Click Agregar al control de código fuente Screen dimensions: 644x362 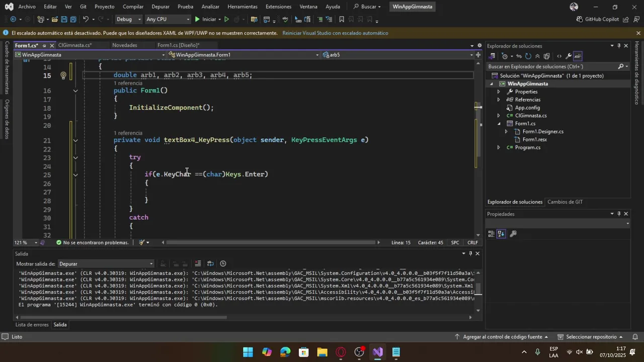(502, 337)
